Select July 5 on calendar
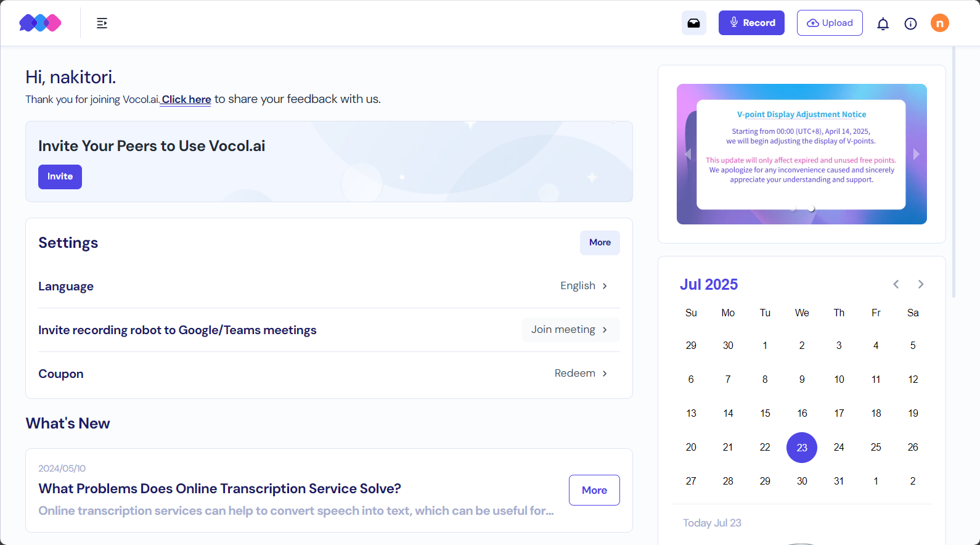This screenshot has height=545, width=980. (x=913, y=346)
